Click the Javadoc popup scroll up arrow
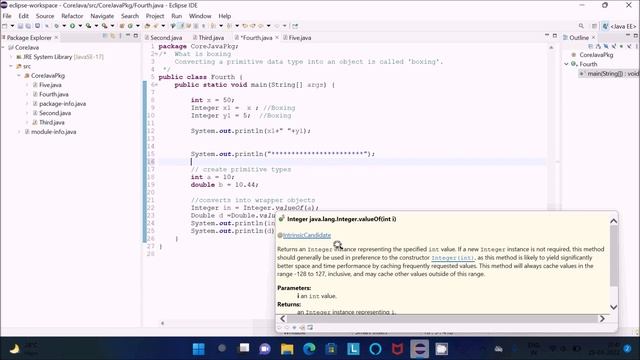 (613, 221)
